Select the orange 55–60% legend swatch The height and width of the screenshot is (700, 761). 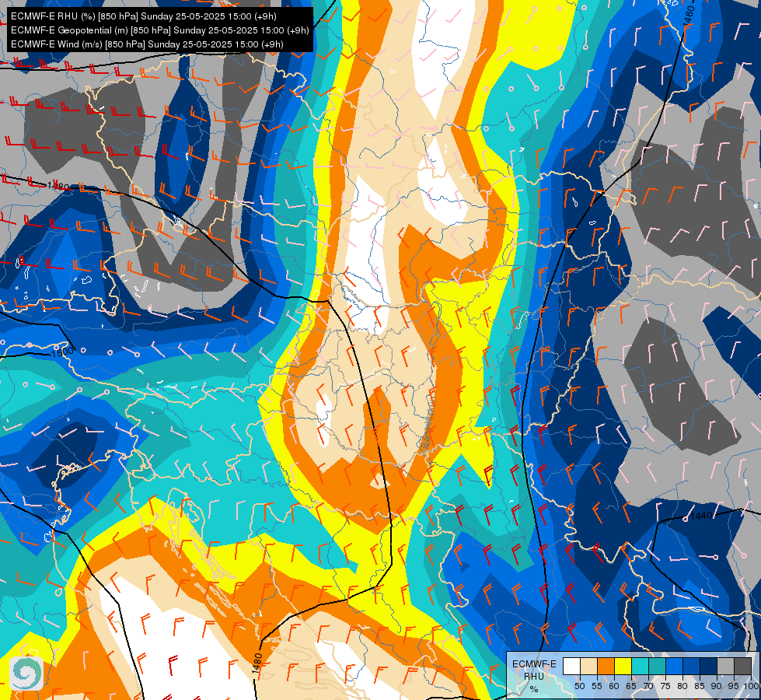click(x=606, y=666)
